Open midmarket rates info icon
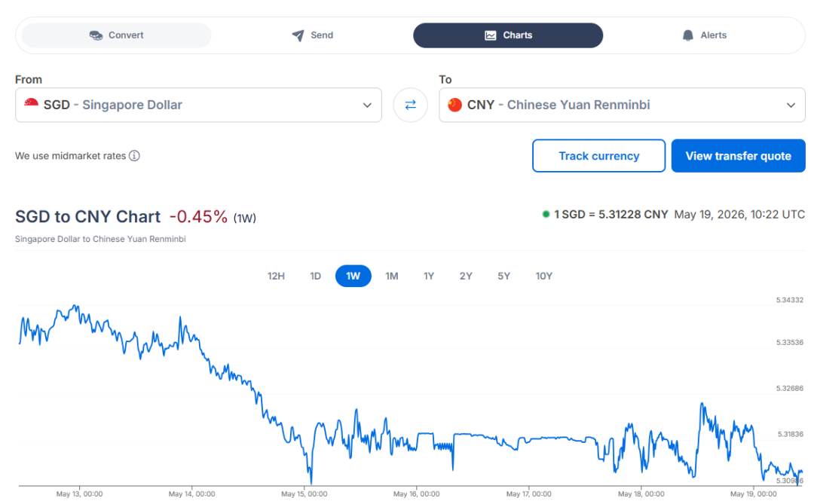 click(134, 156)
